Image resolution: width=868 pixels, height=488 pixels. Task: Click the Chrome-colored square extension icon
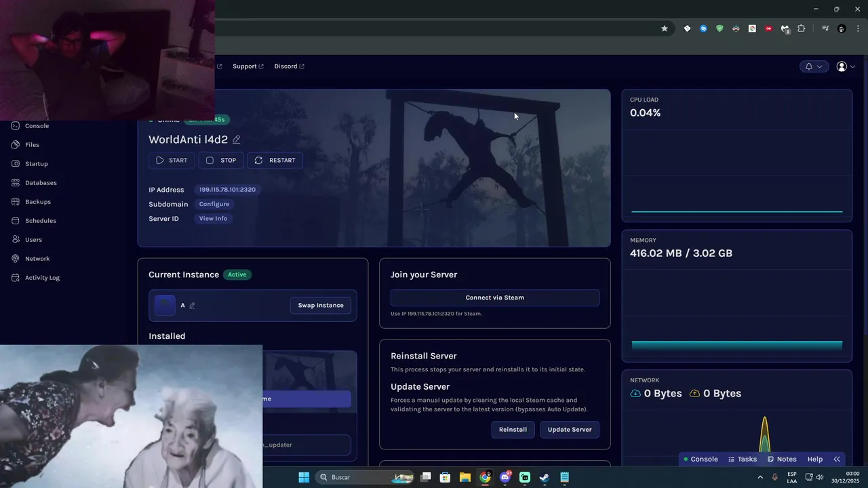[752, 28]
